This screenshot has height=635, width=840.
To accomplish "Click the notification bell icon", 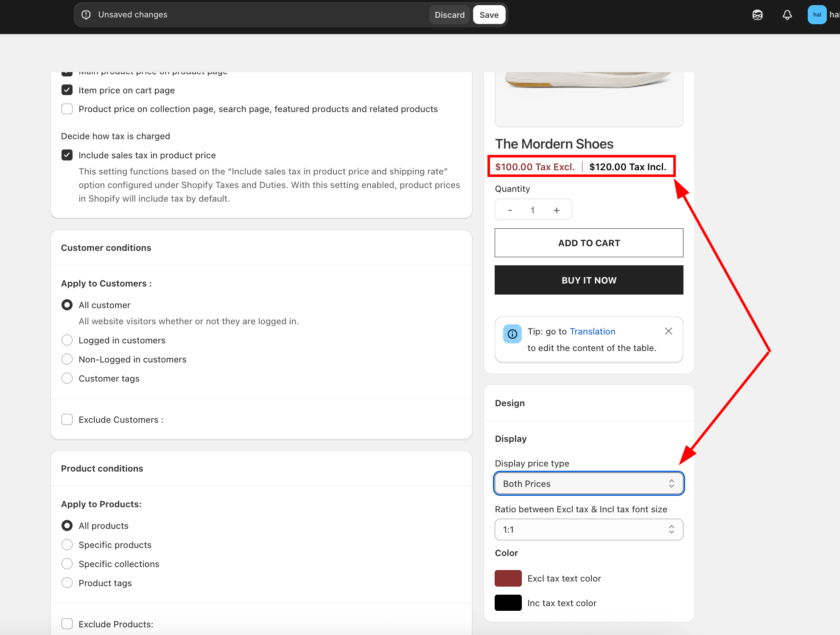I will coord(787,15).
